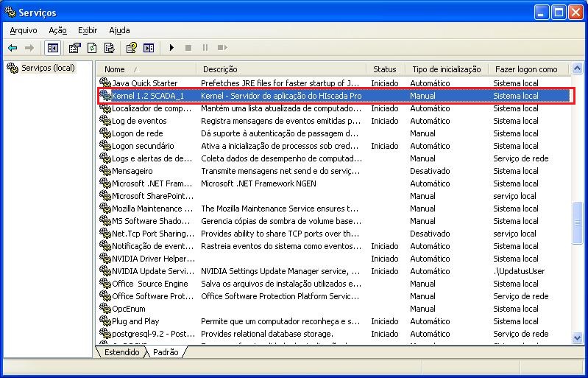
Task: Click the Back arrow toolbar icon
Action: click(13, 48)
